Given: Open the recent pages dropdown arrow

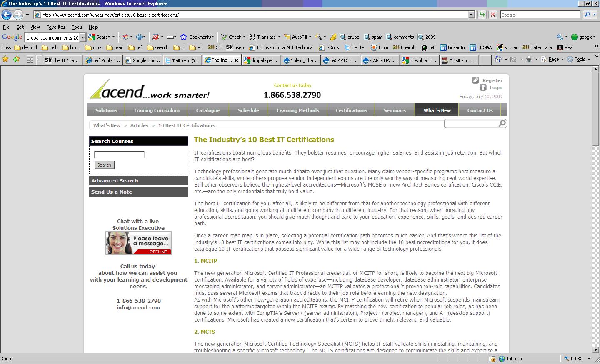Looking at the screenshot, I should coord(27,15).
